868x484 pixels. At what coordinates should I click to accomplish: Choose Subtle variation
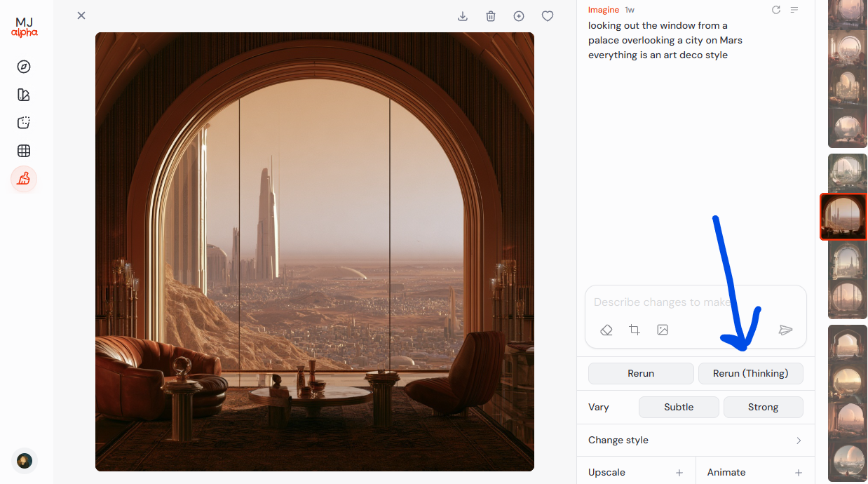click(679, 407)
